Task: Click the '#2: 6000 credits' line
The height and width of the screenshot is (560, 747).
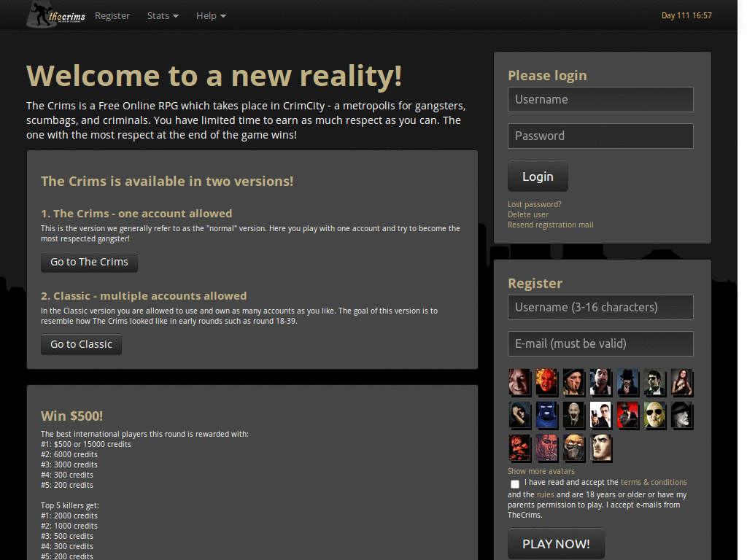Action: (x=69, y=455)
